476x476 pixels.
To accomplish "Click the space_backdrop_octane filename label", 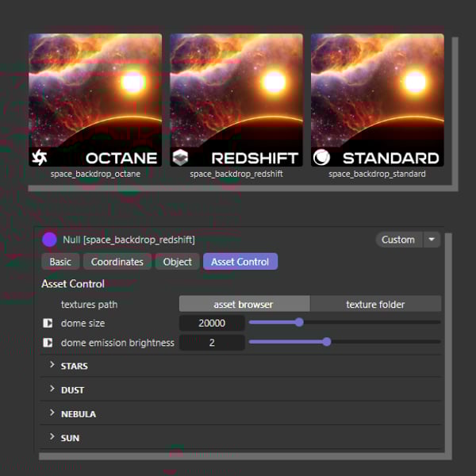I will tap(95, 174).
